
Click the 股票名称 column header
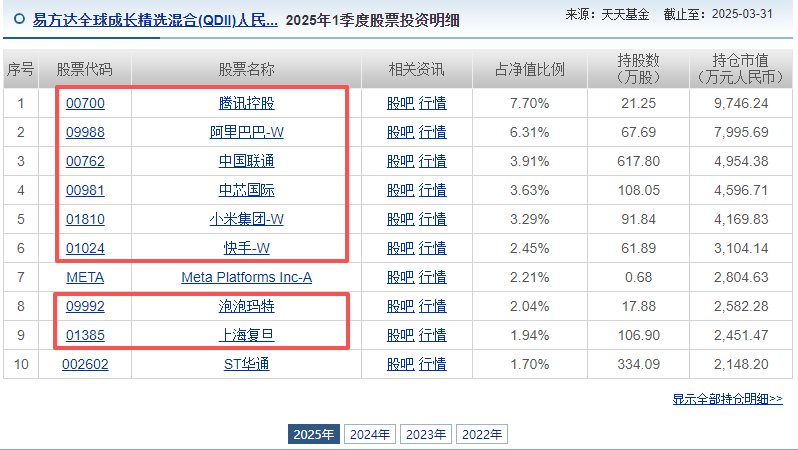click(x=246, y=69)
